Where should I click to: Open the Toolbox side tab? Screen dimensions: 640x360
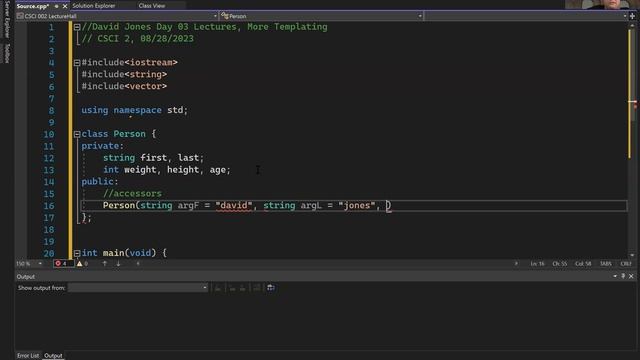pos(7,53)
